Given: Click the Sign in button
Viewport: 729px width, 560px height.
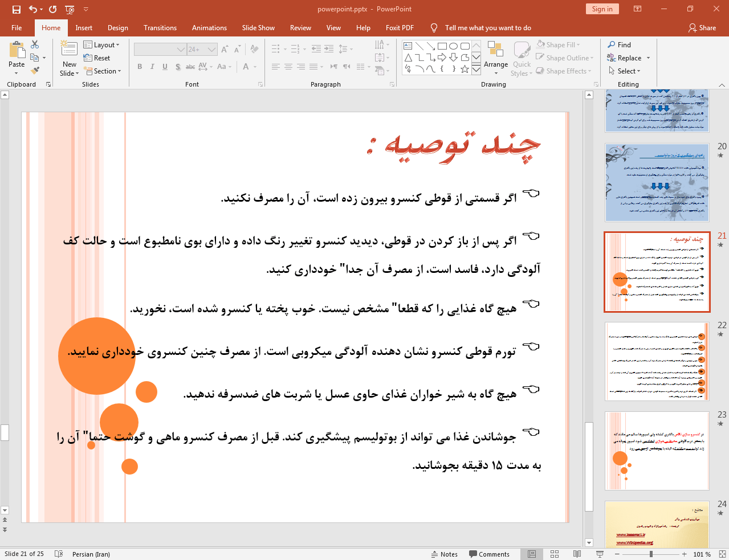Looking at the screenshot, I should [602, 9].
